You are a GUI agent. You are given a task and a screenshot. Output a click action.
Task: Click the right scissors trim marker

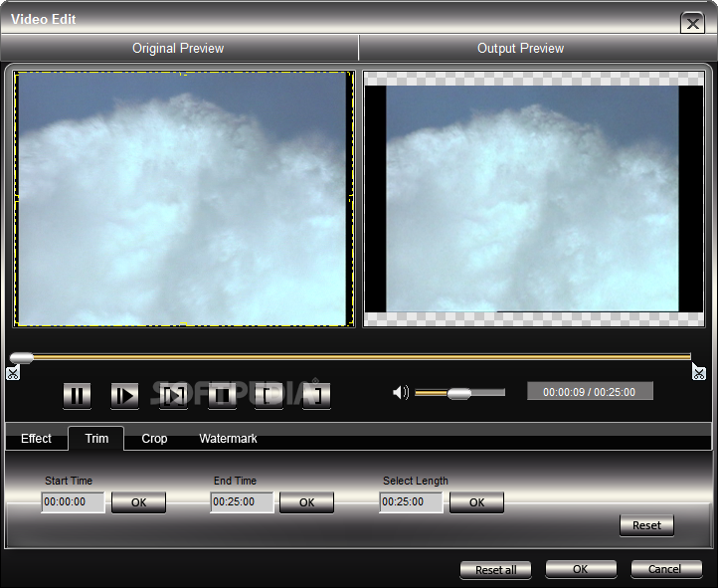point(698,372)
